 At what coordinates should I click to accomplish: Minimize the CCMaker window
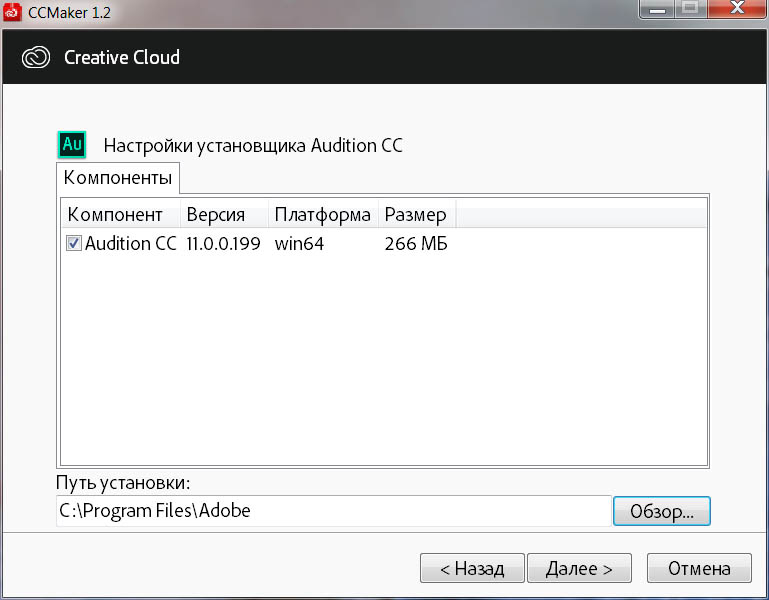(657, 9)
